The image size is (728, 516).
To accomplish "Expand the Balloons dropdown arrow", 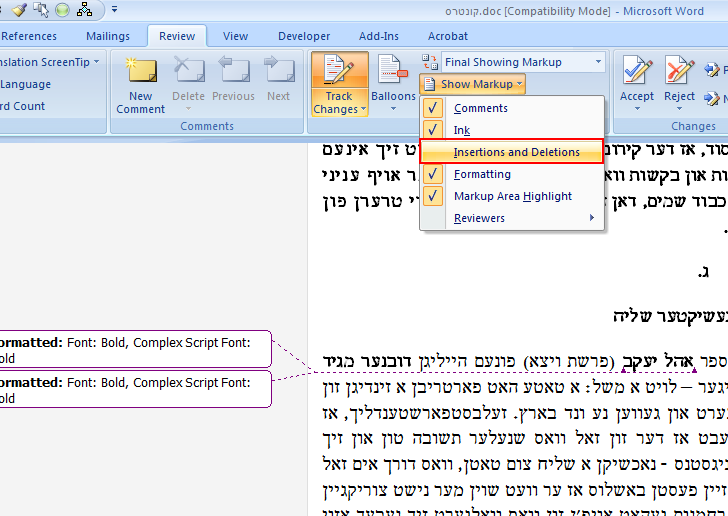I will (x=393, y=109).
